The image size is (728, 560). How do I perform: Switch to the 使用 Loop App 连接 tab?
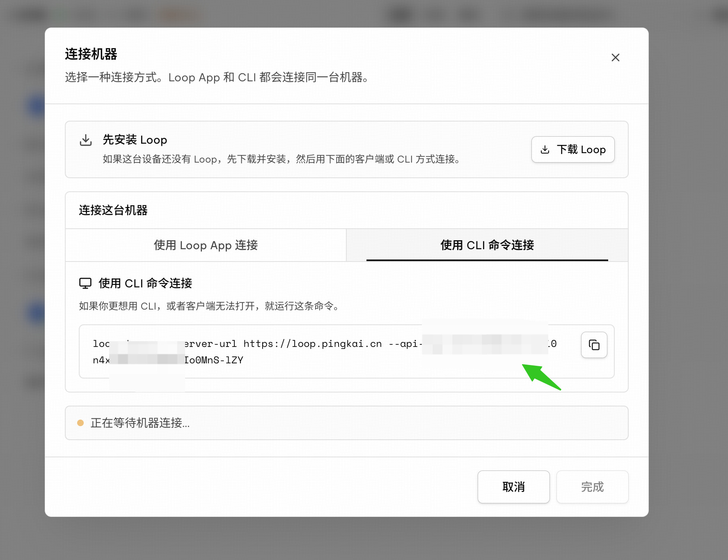click(x=206, y=245)
